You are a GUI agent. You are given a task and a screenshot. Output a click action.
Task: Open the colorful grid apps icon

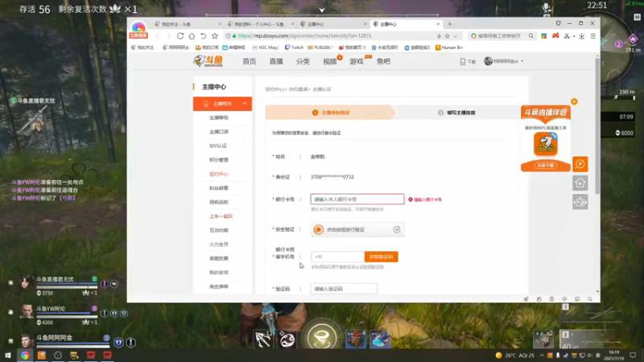pyautogui.click(x=544, y=36)
